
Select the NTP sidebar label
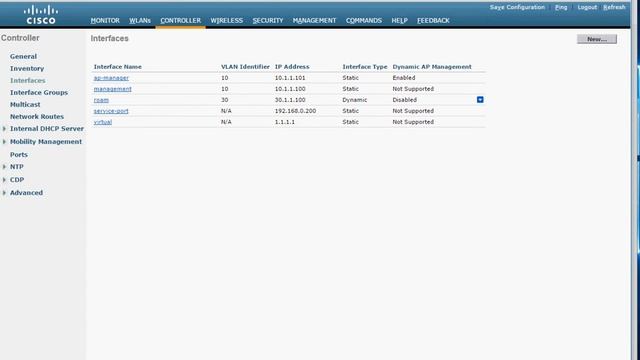click(17, 167)
